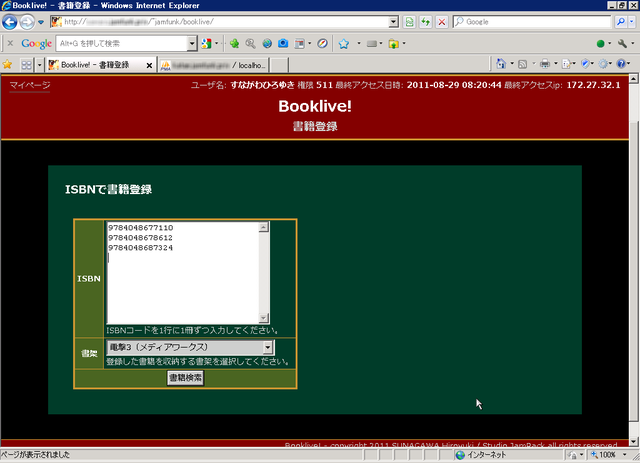The height and width of the screenshot is (463, 640).
Task: Stop loading with the red X icon
Action: pos(442,22)
